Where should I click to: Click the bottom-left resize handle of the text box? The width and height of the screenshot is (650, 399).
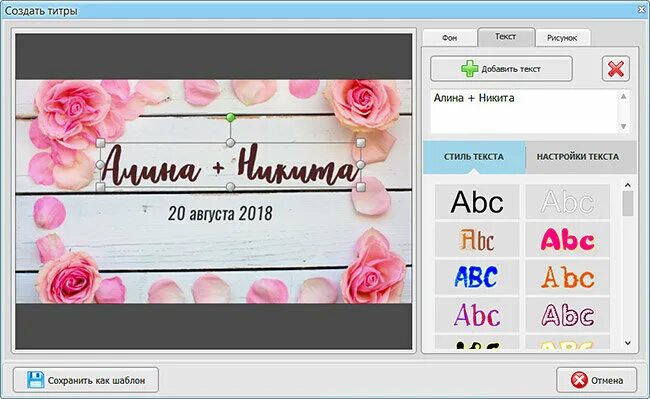(100, 187)
